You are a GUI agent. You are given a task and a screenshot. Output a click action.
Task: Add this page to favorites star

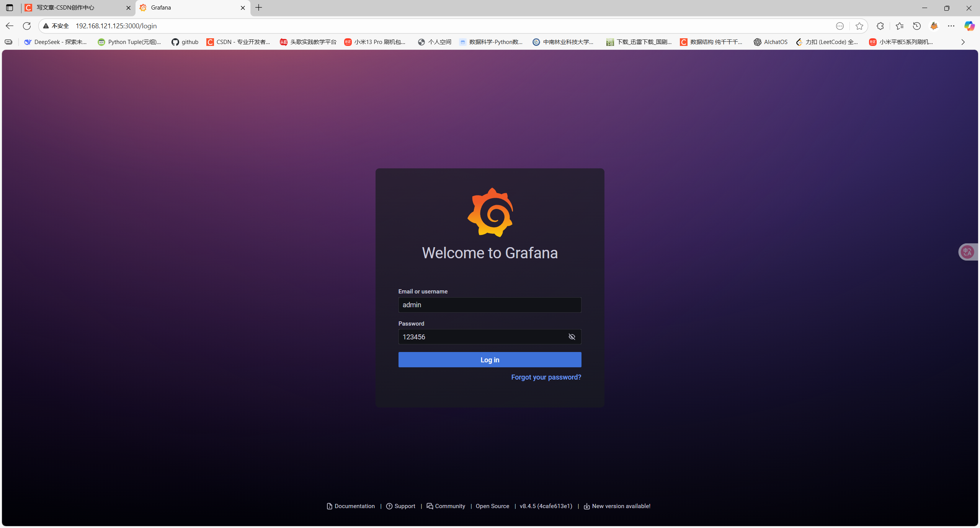(x=859, y=26)
